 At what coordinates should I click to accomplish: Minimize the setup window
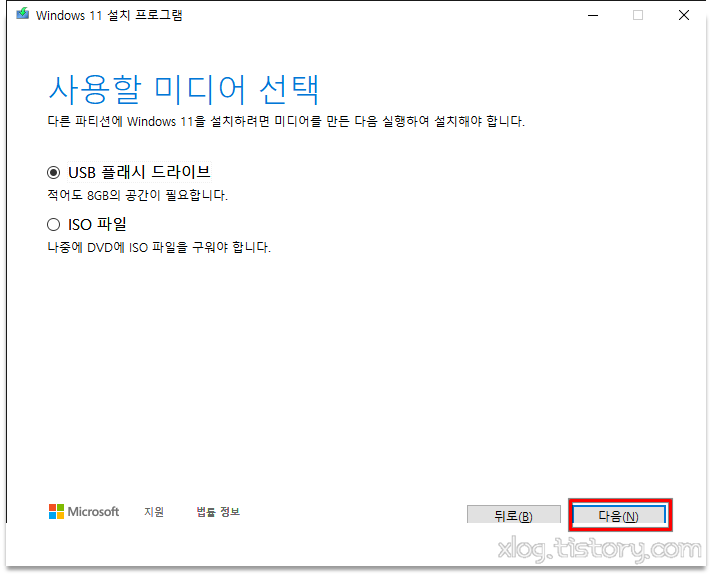[x=593, y=15]
